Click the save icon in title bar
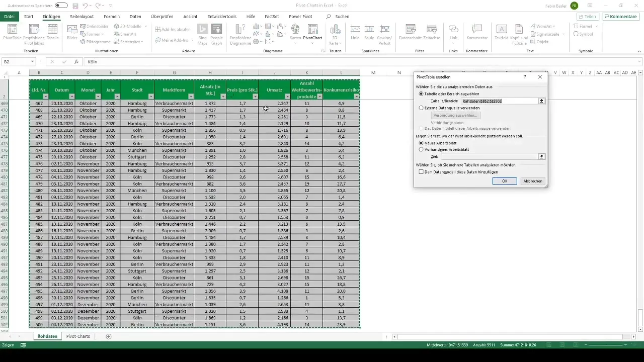The image size is (644, 362). click(x=75, y=6)
